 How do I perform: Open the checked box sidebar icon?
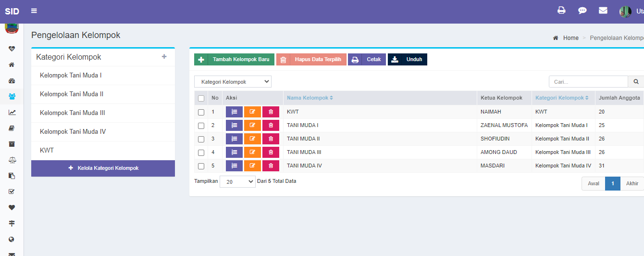coord(12,192)
